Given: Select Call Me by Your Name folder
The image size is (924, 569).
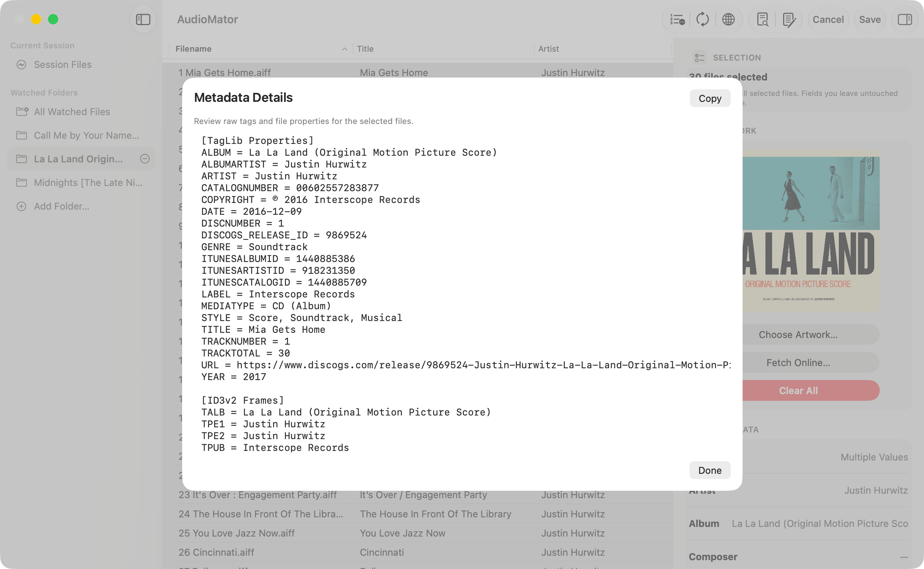Looking at the screenshot, I should point(81,135).
